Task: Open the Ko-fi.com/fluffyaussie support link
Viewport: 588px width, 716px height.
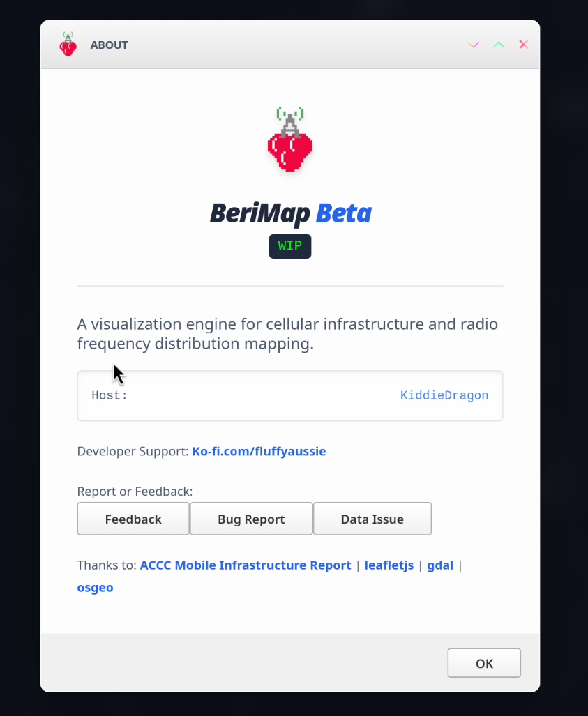Action: coord(259,452)
